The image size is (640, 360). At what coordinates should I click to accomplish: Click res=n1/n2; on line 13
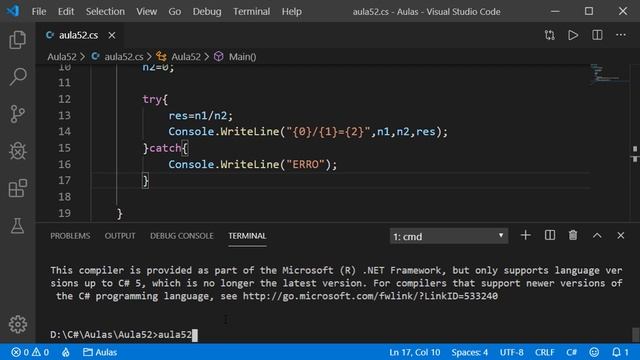[x=200, y=116]
